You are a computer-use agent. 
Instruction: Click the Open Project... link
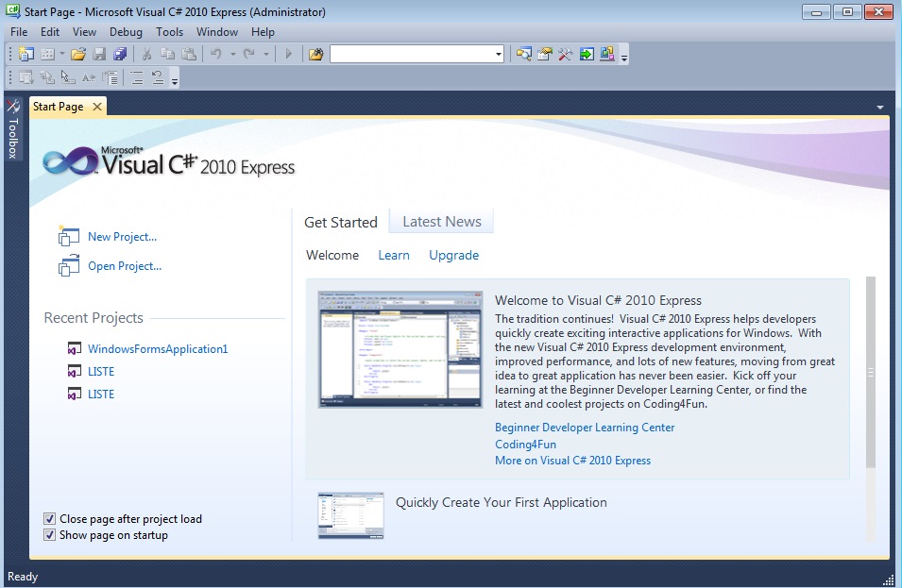coord(125,266)
